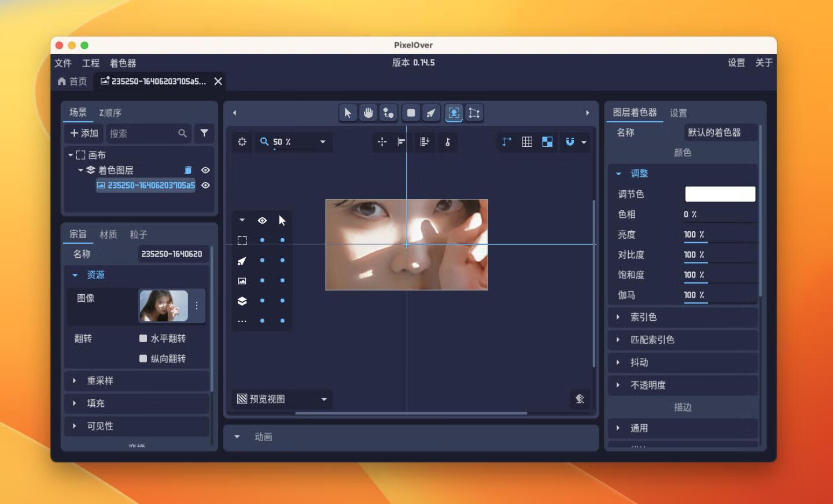Click the shader icon on 着色图层 row
The height and width of the screenshot is (504, 833).
point(188,170)
